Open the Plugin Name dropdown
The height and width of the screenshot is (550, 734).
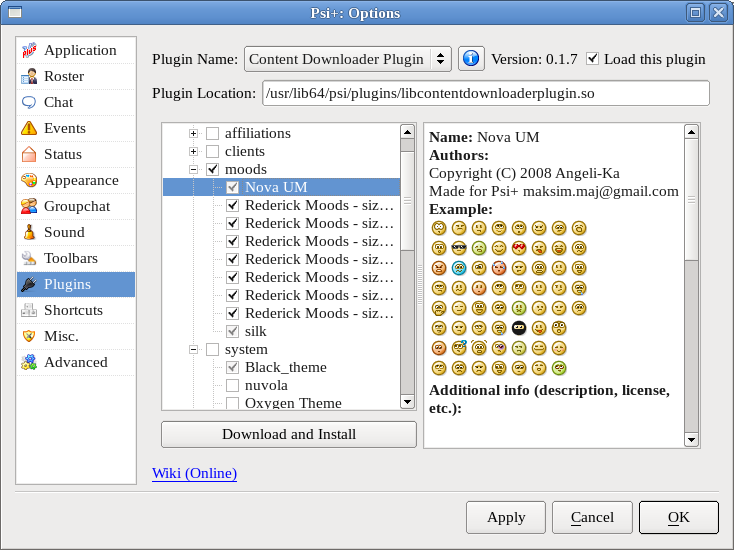click(347, 59)
